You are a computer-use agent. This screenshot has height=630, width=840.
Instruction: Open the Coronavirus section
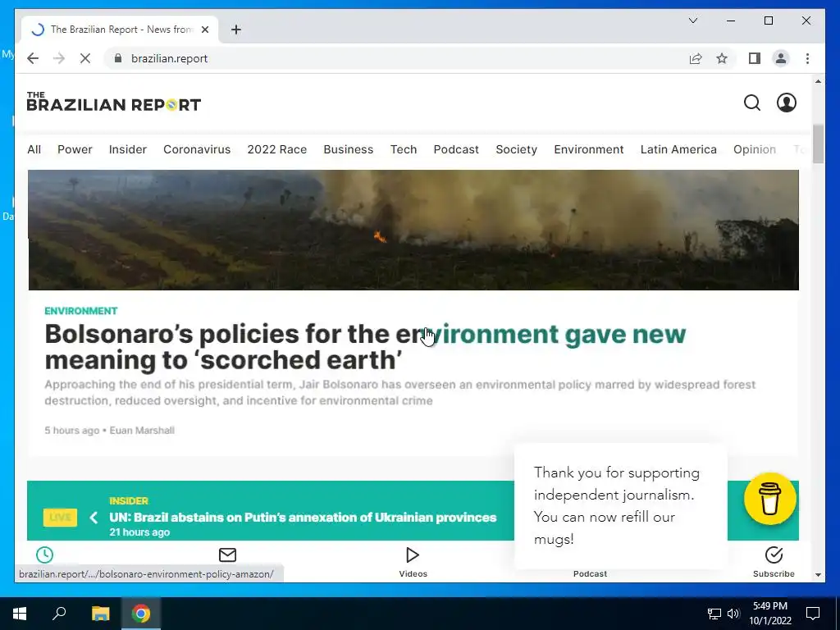pos(197,149)
